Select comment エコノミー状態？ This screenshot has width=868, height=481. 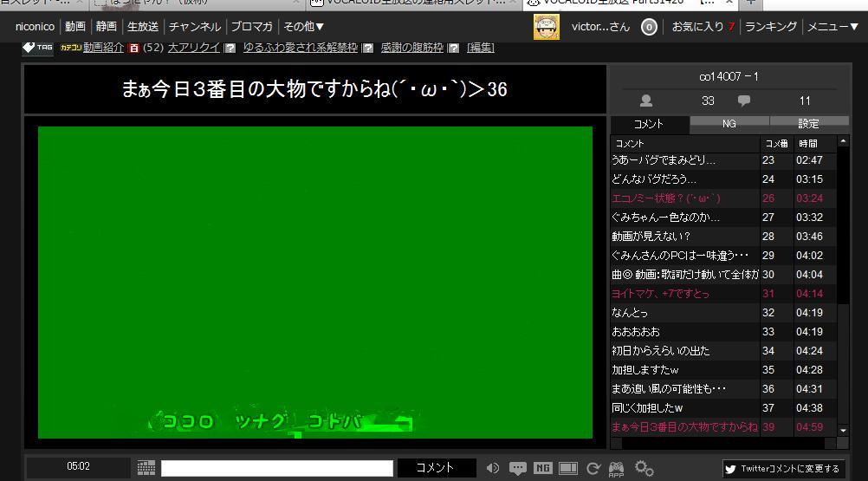click(723, 198)
